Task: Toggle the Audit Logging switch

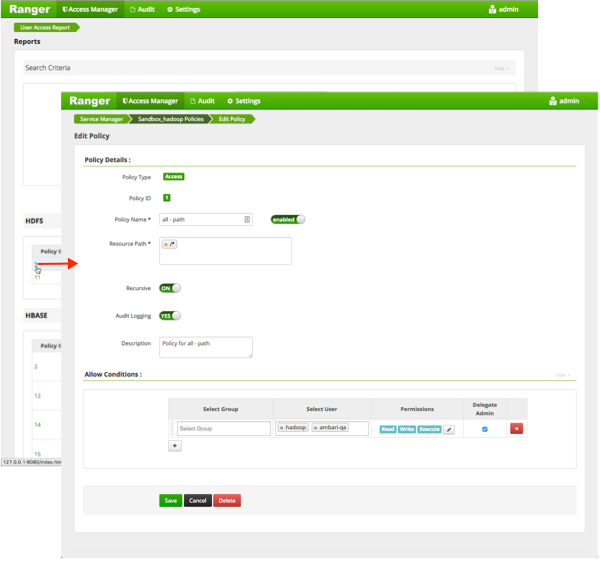Action: pos(170,315)
